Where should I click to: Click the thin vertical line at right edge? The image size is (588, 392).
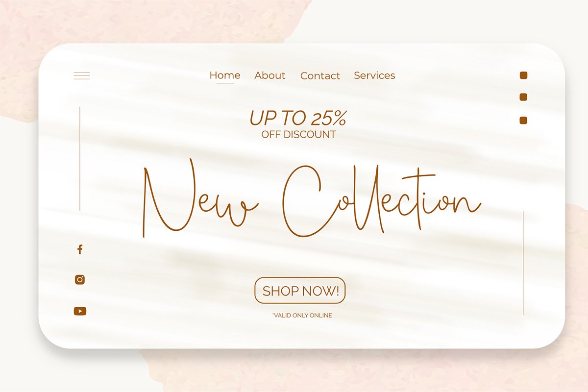tap(523, 263)
